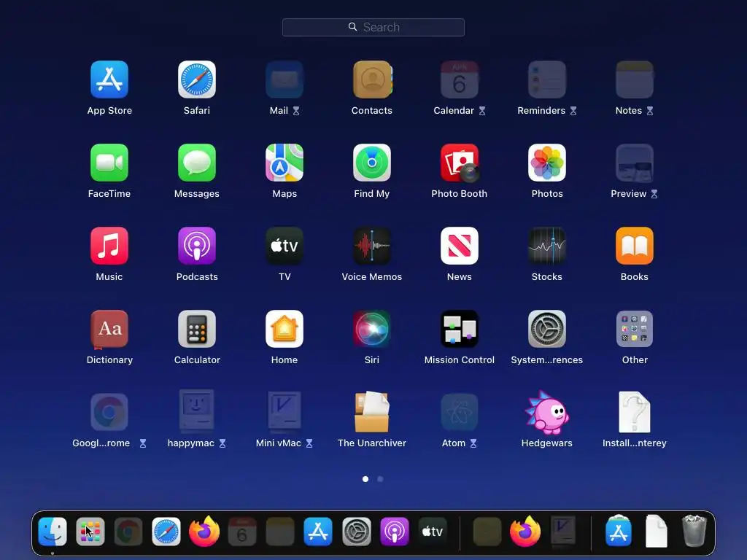Launch Mini vMac from the Launchpad grid

pyautogui.click(x=285, y=411)
